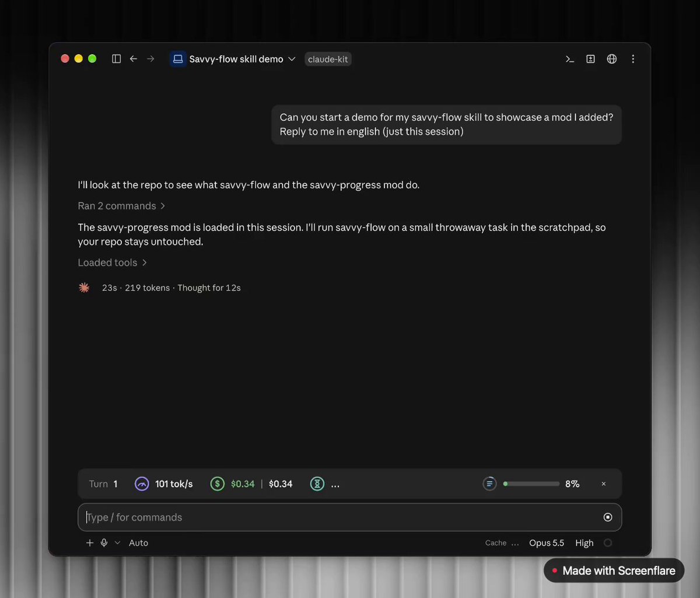Open the Auto permission mode menu
Viewport: 700px width, 598px height.
pyautogui.click(x=138, y=543)
